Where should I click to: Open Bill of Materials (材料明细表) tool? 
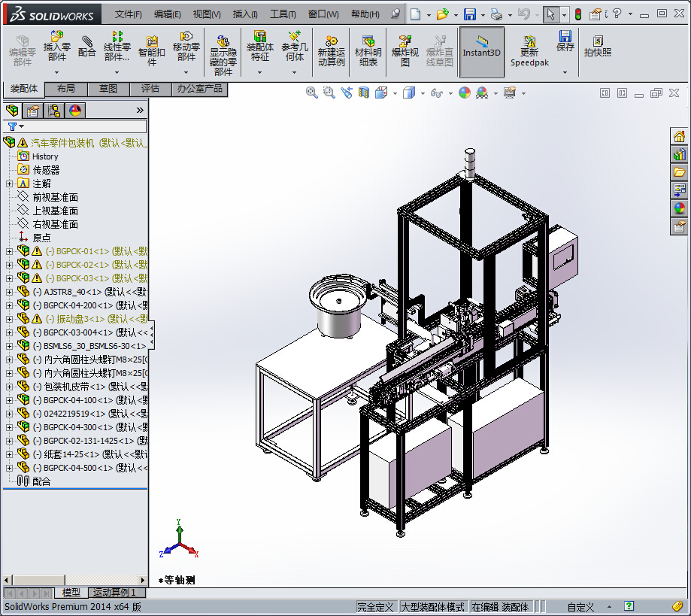coord(368,51)
